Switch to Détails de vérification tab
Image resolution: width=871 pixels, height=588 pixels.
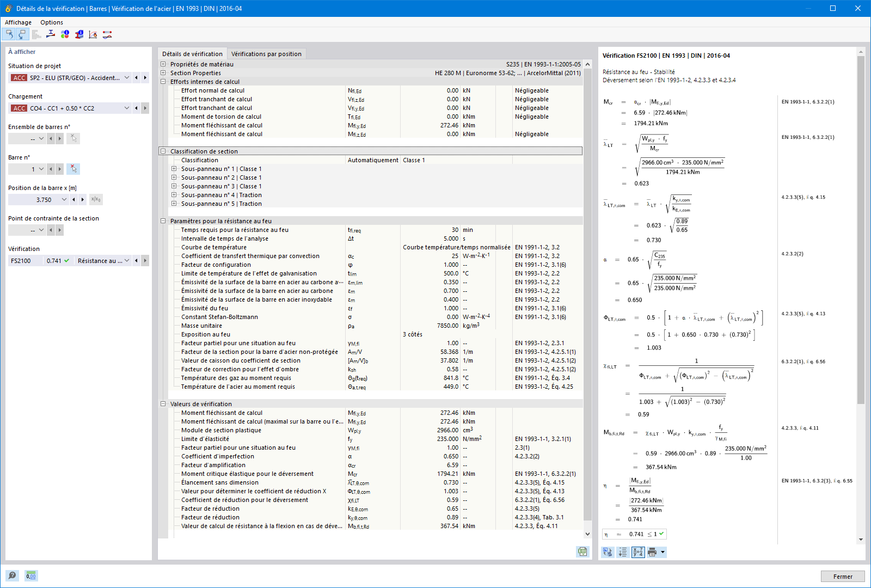click(192, 54)
